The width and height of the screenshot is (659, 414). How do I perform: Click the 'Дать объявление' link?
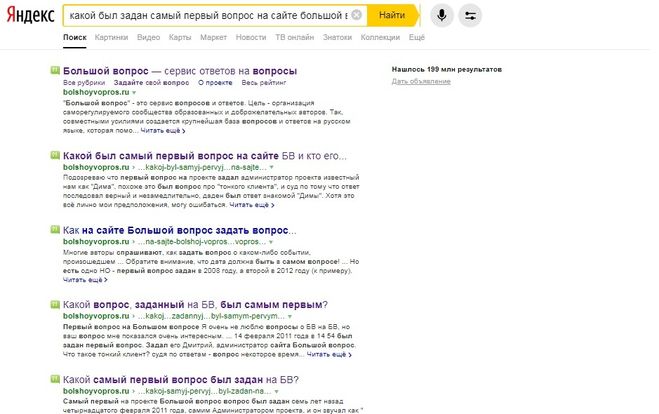421,81
